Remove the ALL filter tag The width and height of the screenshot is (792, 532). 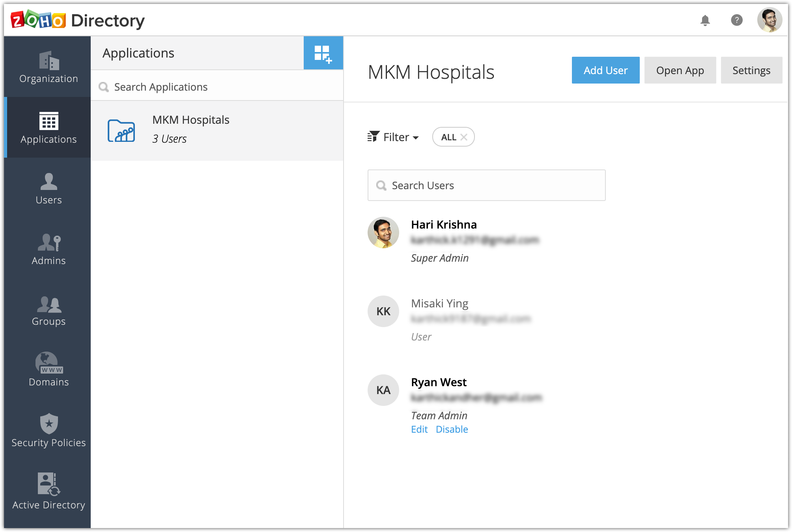pyautogui.click(x=464, y=137)
